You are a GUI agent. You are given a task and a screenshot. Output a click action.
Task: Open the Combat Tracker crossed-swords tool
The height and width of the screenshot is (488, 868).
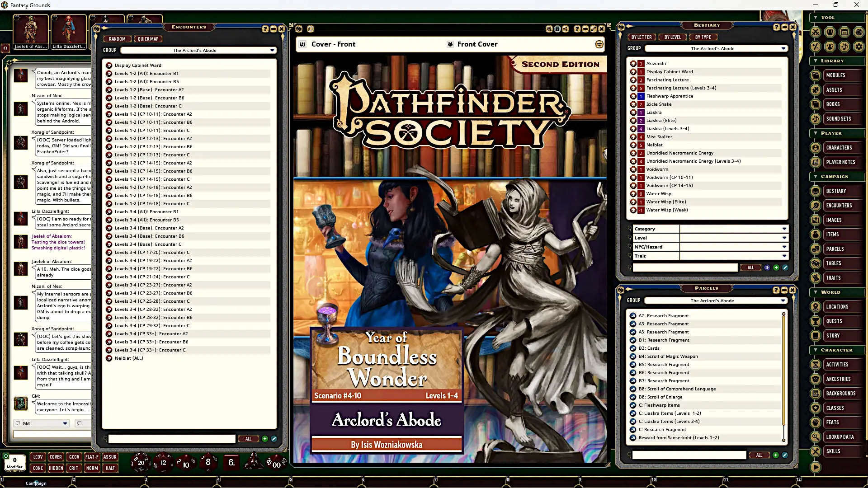click(x=816, y=32)
